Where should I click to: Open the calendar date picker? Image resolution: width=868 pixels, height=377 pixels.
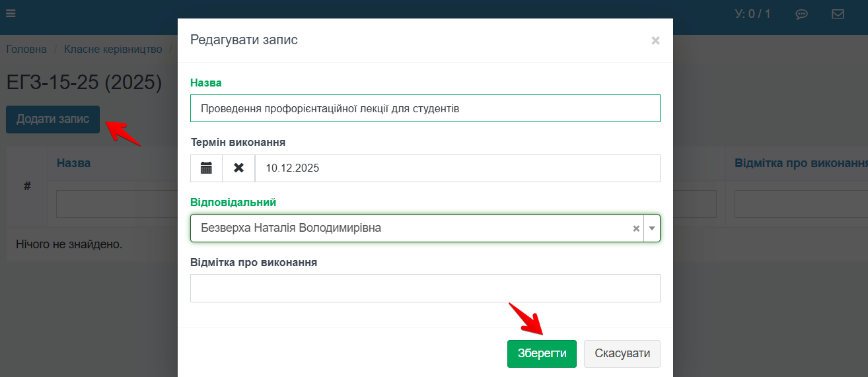tap(206, 168)
